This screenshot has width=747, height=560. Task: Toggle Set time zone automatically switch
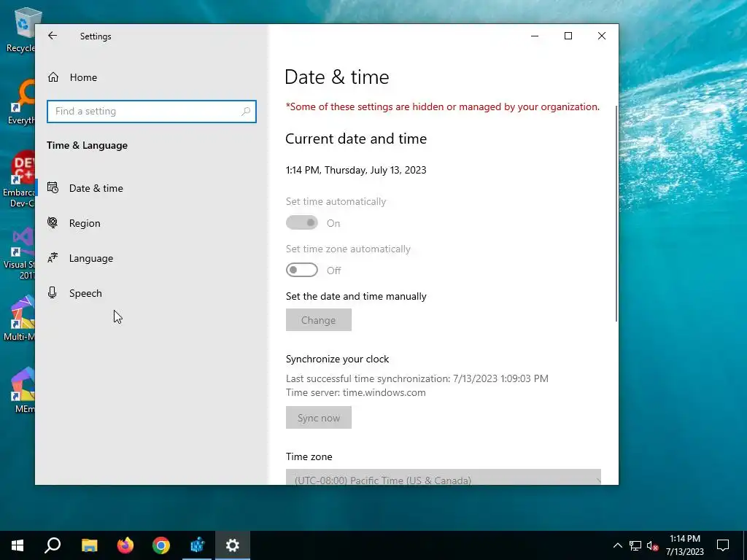click(301, 270)
